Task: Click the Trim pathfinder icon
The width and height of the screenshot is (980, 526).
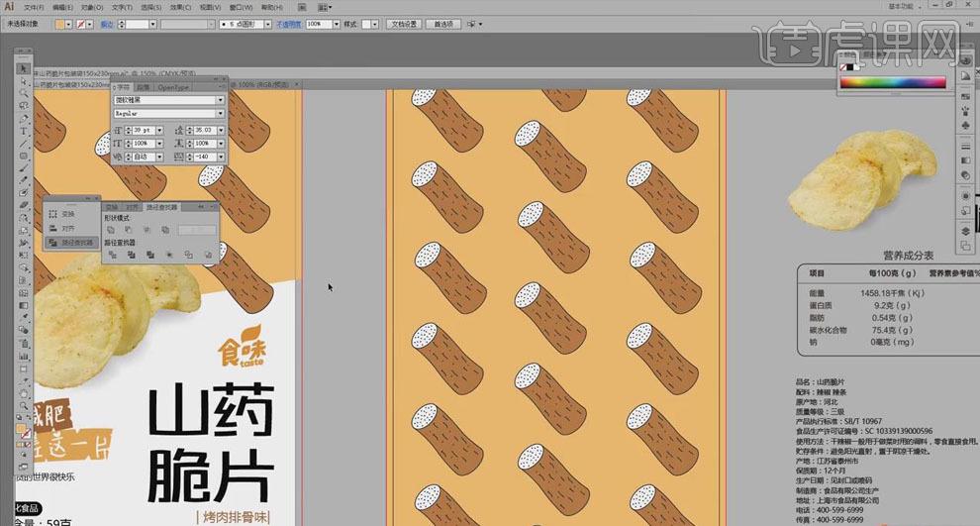Action: pyautogui.click(x=132, y=255)
